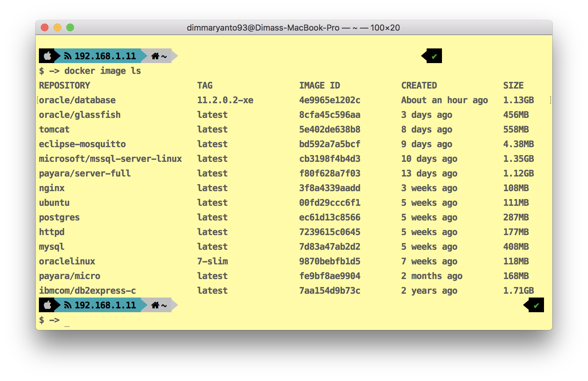Click the green checkmark status in the top prompt
The width and height of the screenshot is (588, 381).
coord(434,56)
